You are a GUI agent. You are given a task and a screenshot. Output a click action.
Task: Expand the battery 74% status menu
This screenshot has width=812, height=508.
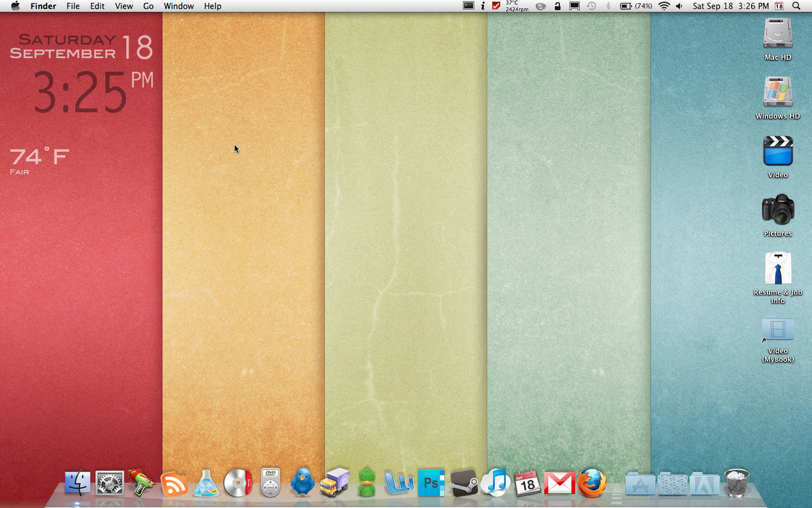636,6
